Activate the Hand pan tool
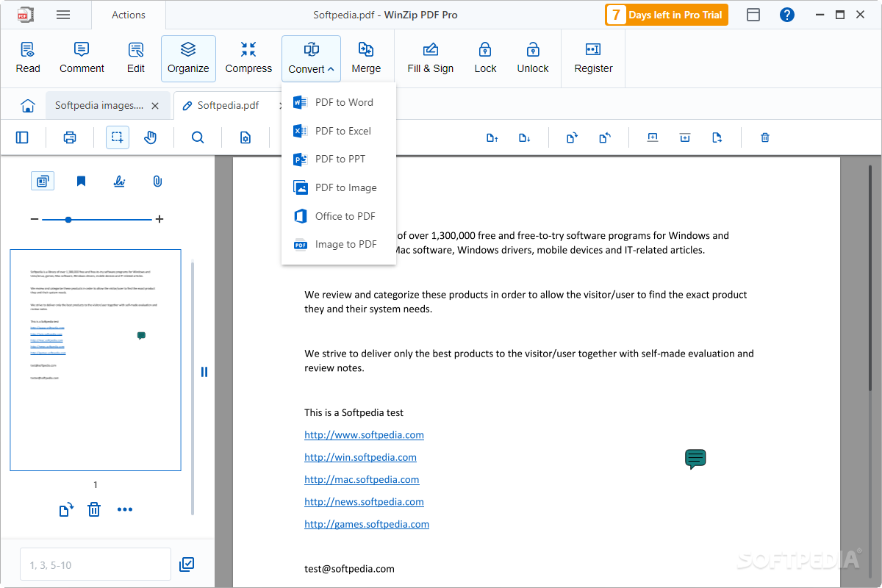The height and width of the screenshot is (588, 882). click(x=151, y=137)
